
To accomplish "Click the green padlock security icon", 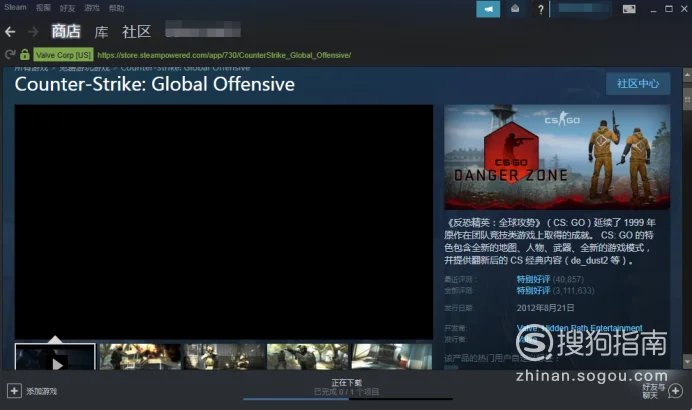I will (25, 55).
